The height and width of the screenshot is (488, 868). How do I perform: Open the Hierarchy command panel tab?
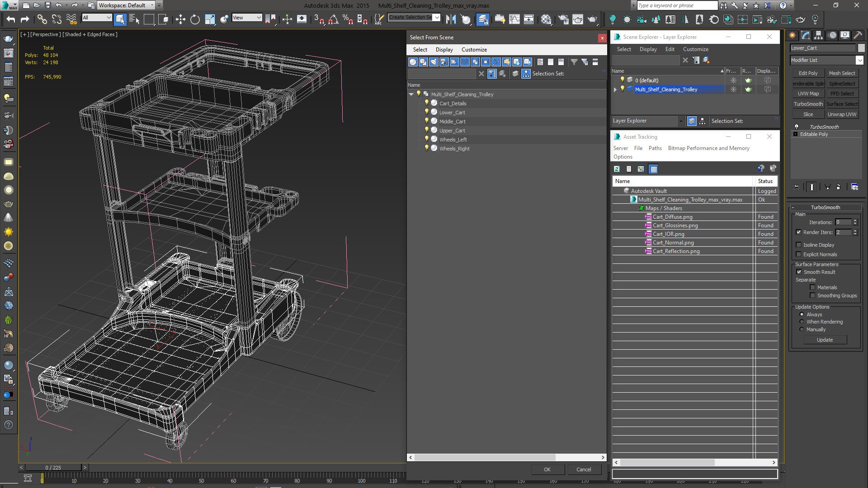point(818,35)
